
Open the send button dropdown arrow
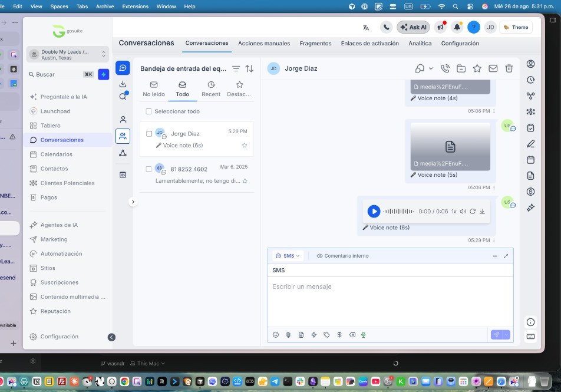[506, 335]
